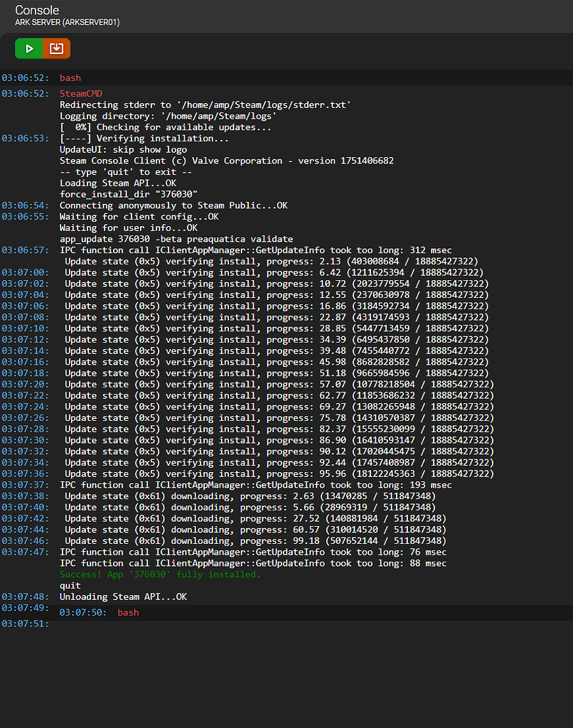Click the Steam Console Client version line

point(226,161)
